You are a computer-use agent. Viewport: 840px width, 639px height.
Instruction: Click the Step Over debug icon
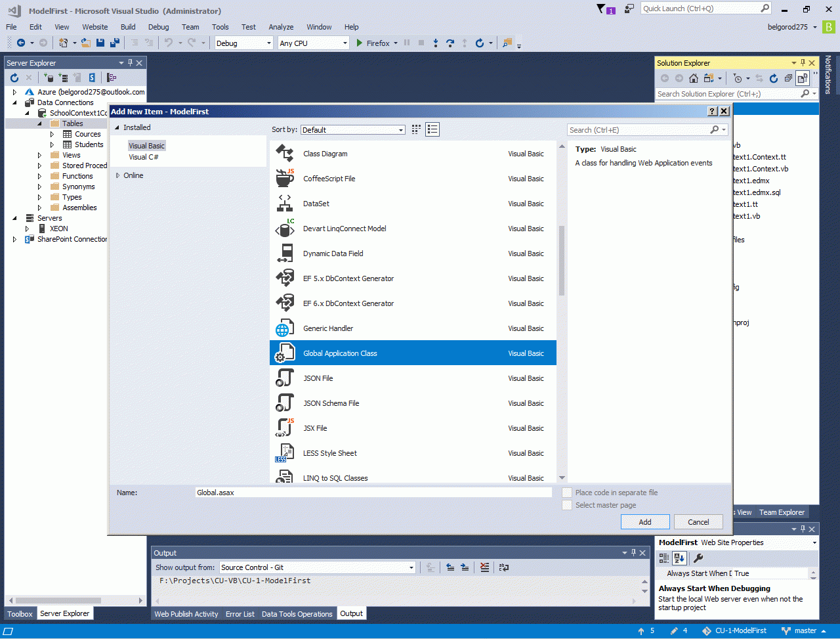[450, 43]
